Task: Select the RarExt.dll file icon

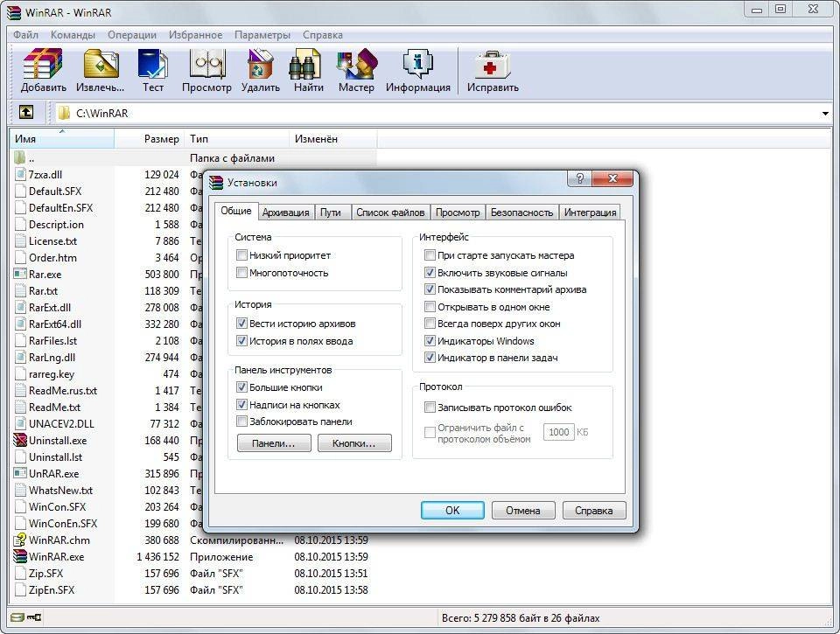Action: (x=20, y=307)
